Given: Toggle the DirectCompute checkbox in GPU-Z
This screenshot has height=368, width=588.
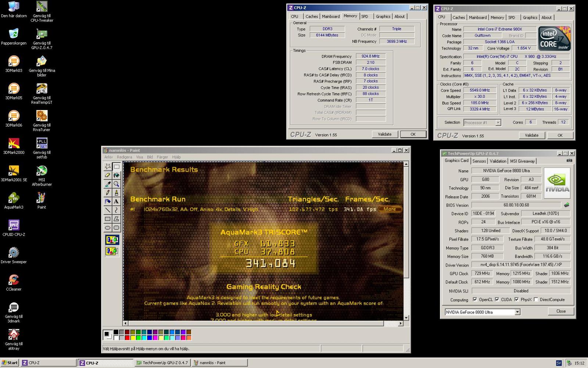Looking at the screenshot, I should click(x=536, y=300).
